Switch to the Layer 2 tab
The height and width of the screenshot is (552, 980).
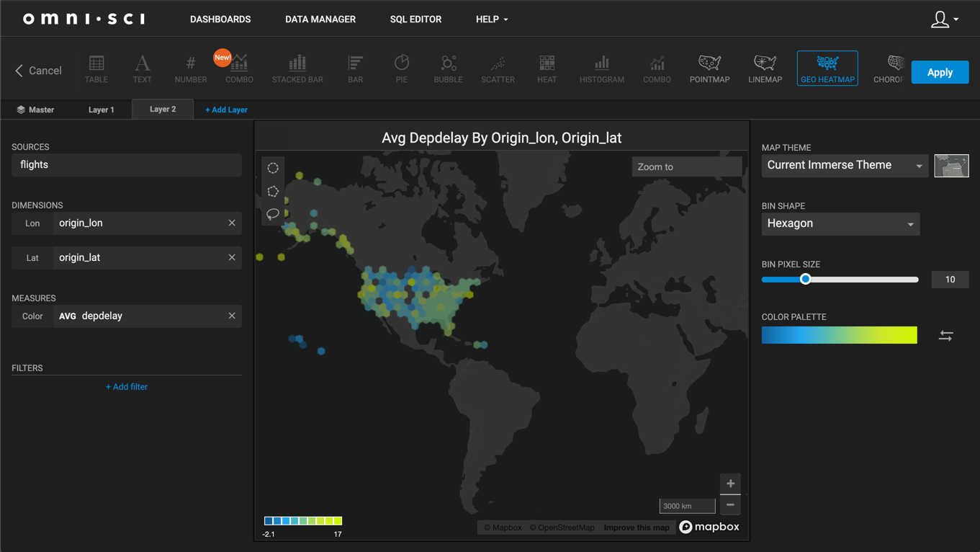point(163,109)
